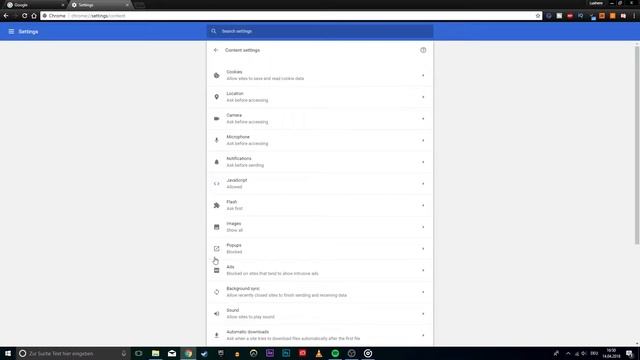Open Chrome from the taskbar
640x360 pixels.
click(188, 353)
